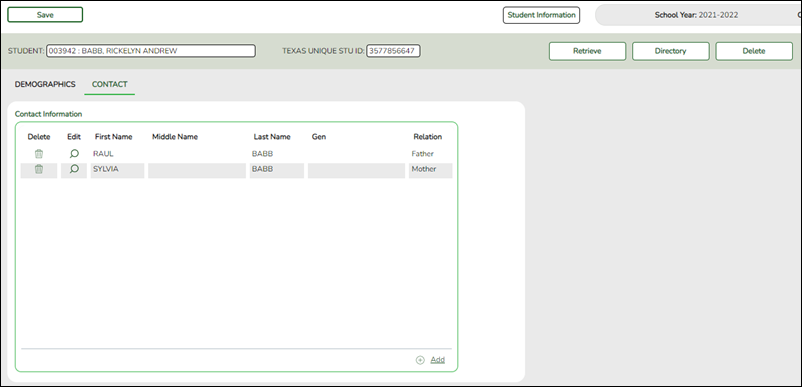
Task: Select the Relation column header
Action: tap(428, 137)
